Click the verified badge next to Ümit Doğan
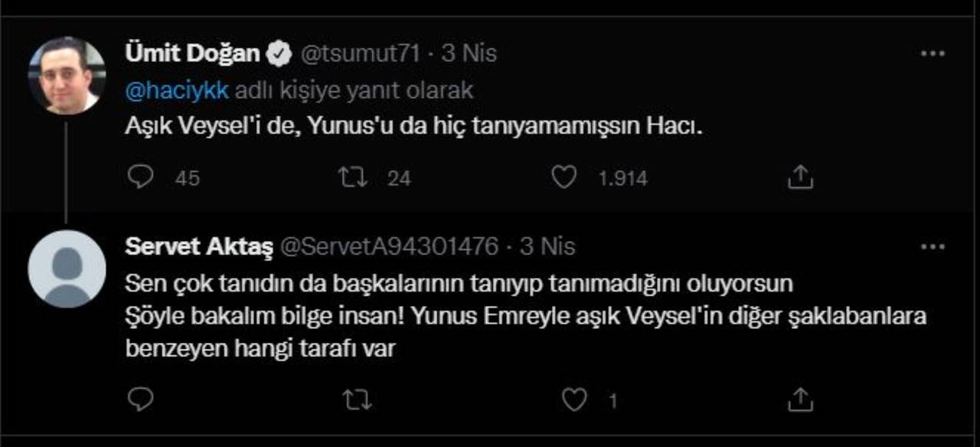980x447 pixels. click(278, 54)
